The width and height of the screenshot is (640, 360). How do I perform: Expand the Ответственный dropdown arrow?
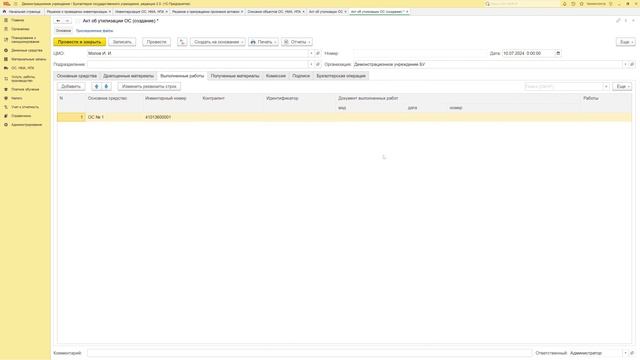(x=625, y=353)
